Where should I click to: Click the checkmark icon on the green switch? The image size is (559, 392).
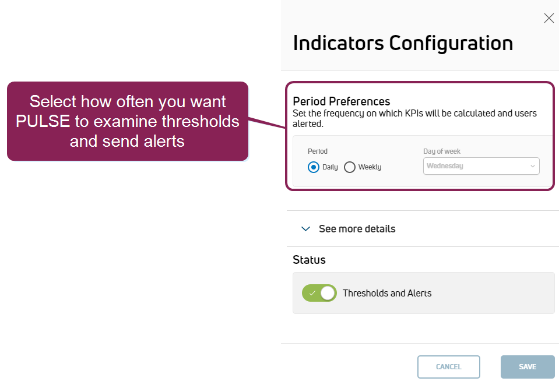312,293
